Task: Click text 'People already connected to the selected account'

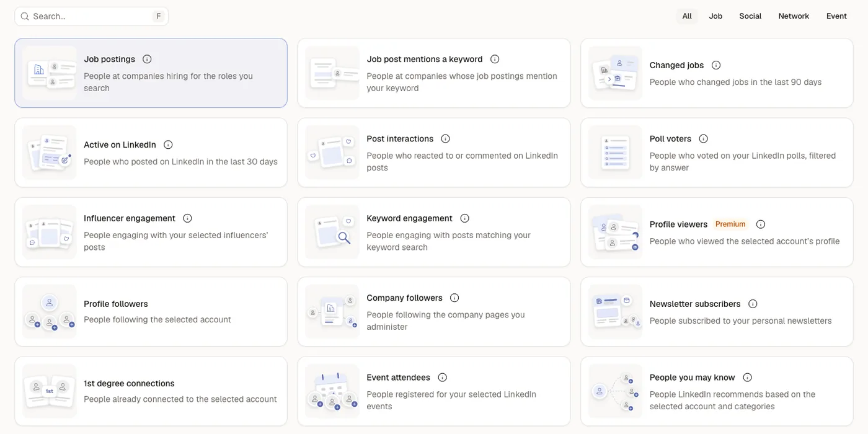Action: pyautogui.click(x=180, y=399)
